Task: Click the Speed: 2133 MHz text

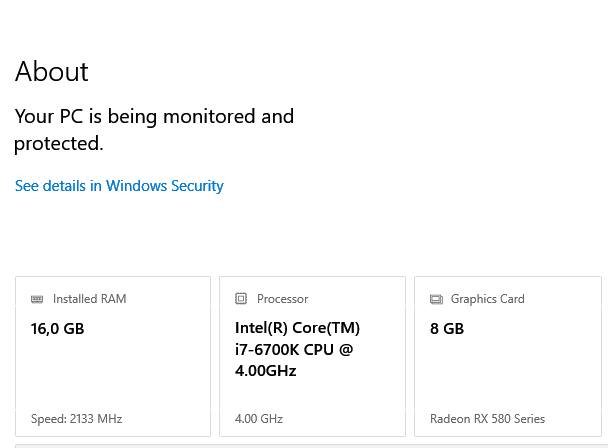Action: [x=76, y=419]
